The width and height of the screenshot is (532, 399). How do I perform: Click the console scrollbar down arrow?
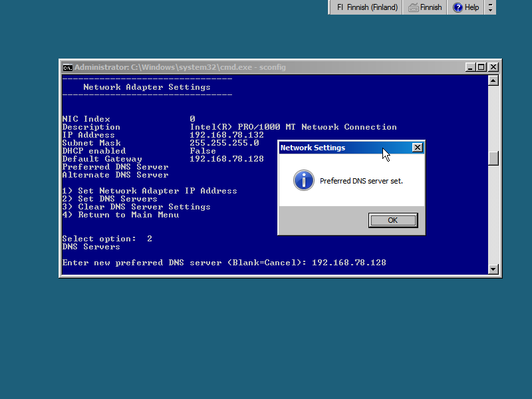click(493, 269)
